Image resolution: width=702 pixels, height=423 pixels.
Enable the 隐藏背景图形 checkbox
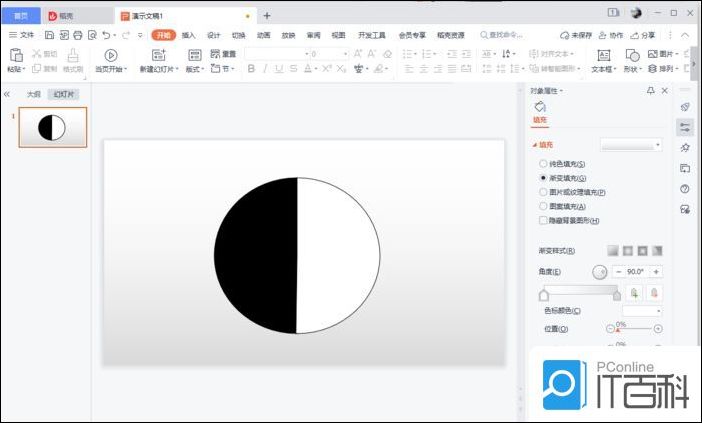pos(544,220)
